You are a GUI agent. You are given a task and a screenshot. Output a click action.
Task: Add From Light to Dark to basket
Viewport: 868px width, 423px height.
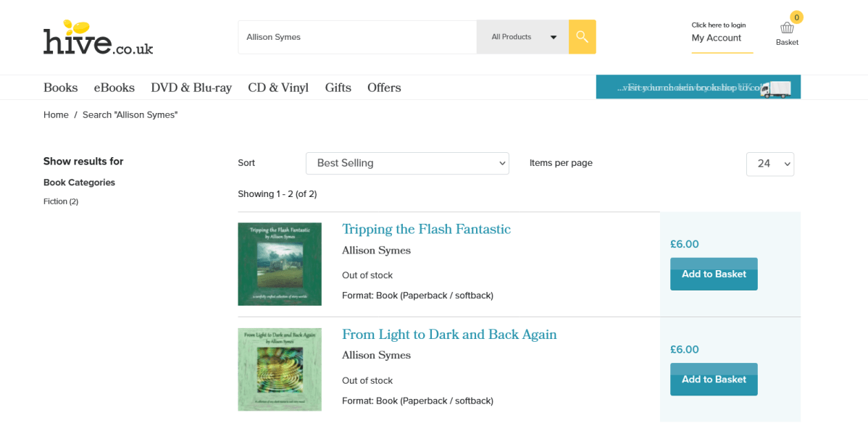click(714, 380)
